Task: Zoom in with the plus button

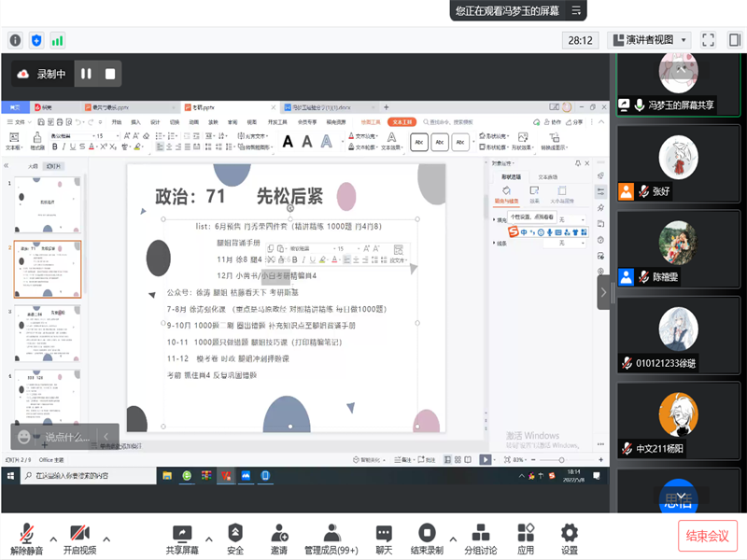Action: point(600,459)
